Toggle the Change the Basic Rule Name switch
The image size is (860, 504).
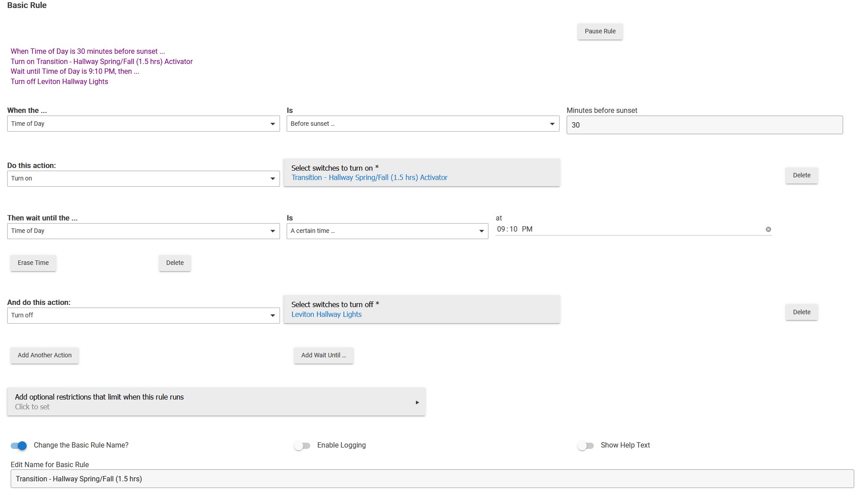(x=19, y=446)
